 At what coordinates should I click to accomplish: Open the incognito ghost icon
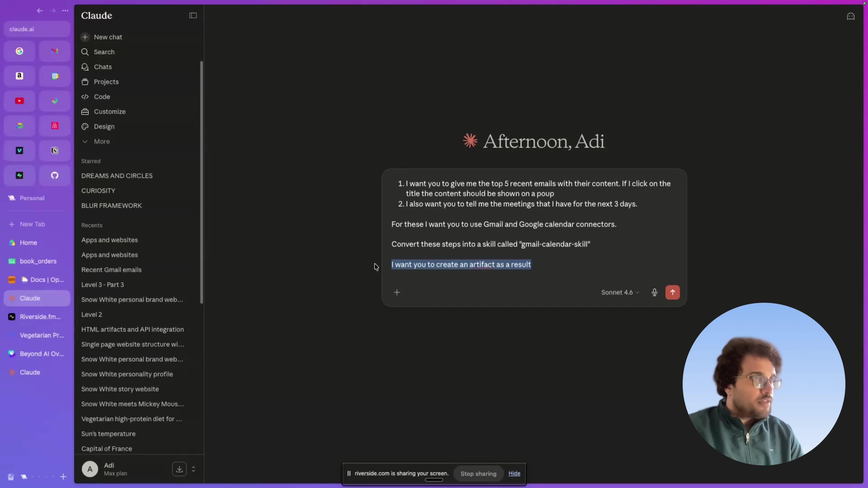point(851,16)
